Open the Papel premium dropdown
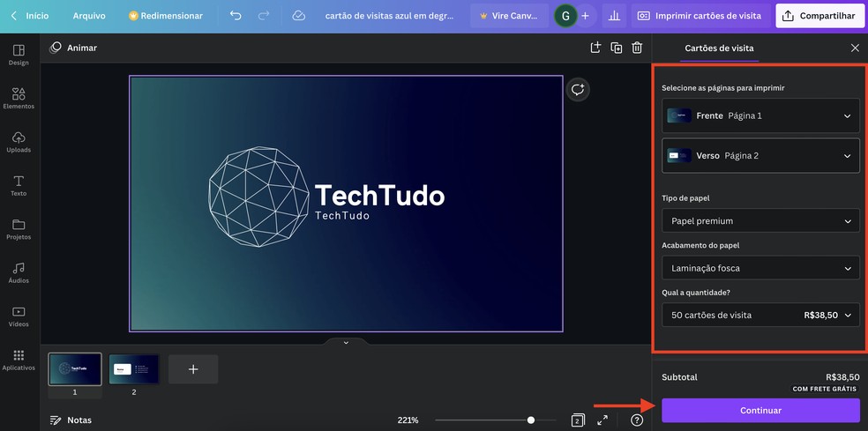The image size is (868, 431). 760,220
